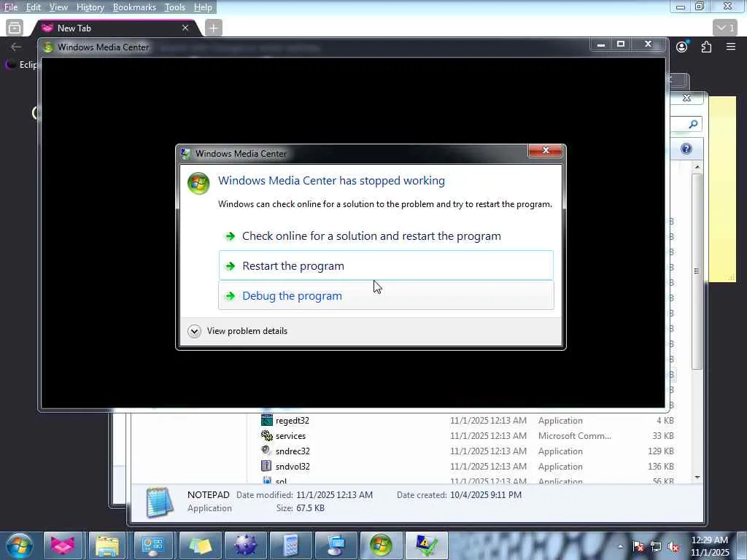Open the Calculator taskbar icon

(290, 545)
